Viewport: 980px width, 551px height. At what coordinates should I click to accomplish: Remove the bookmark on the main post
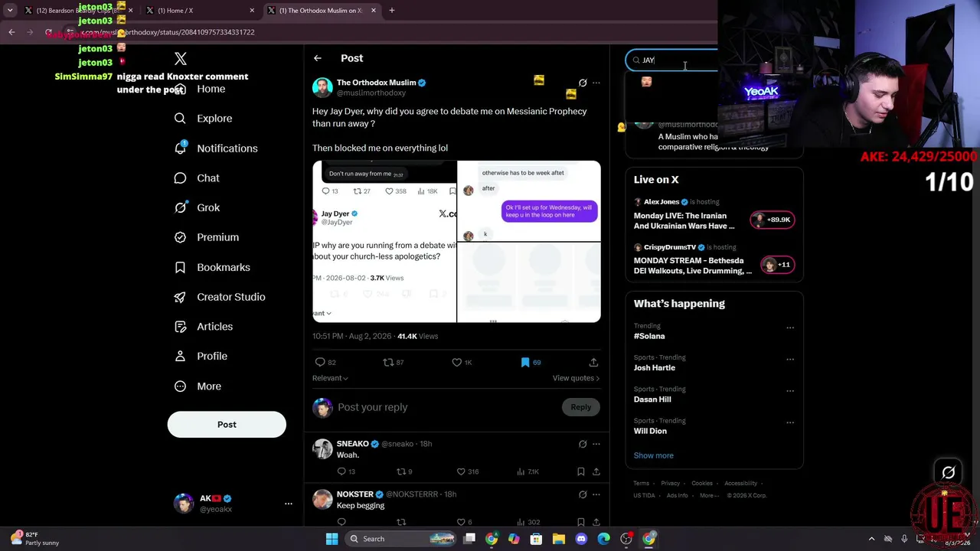pos(525,362)
